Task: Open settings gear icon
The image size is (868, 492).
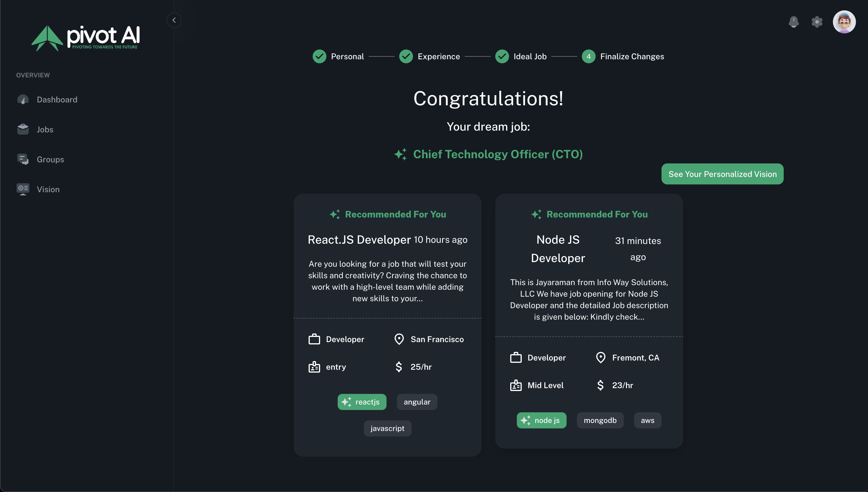Action: coord(817,22)
